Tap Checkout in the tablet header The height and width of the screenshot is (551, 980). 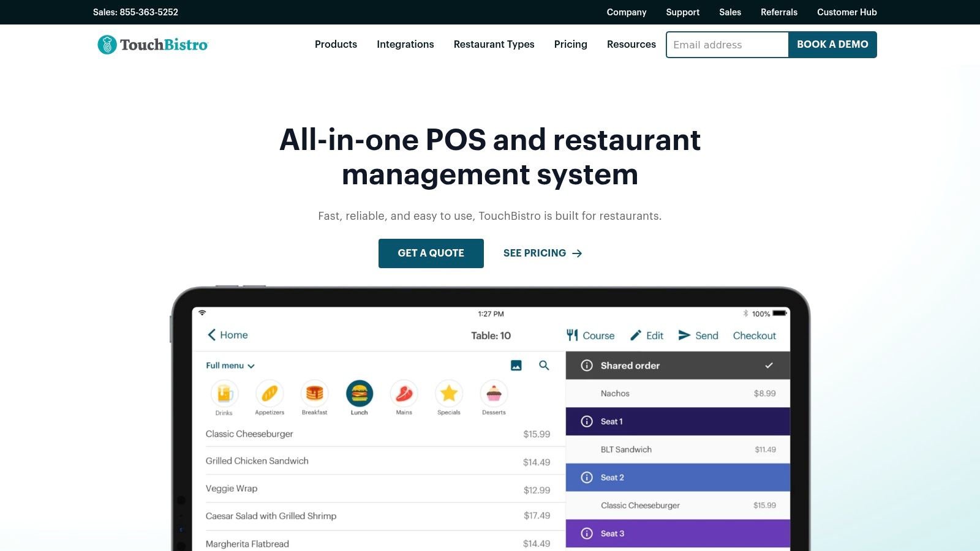click(755, 335)
